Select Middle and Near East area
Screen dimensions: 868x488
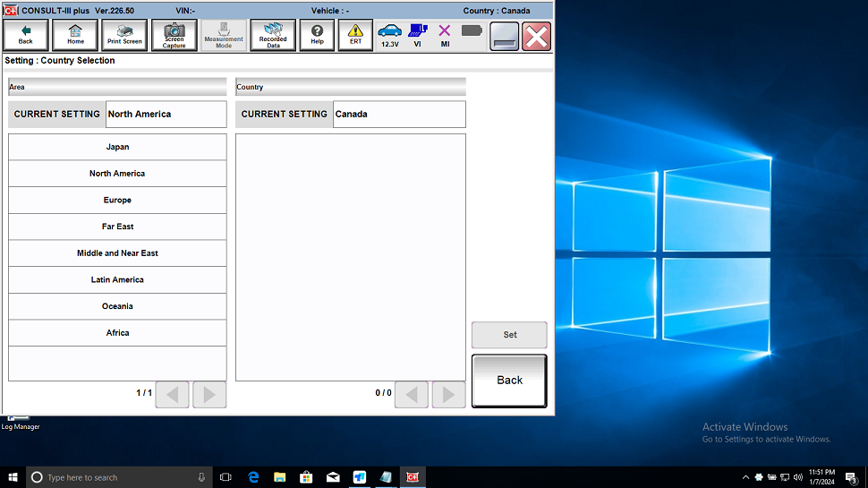click(x=117, y=253)
